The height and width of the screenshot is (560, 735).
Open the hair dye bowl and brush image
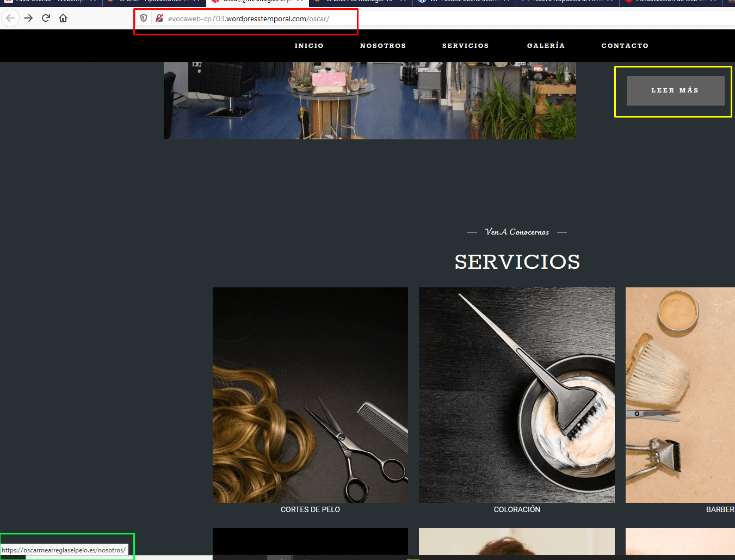pos(517,395)
